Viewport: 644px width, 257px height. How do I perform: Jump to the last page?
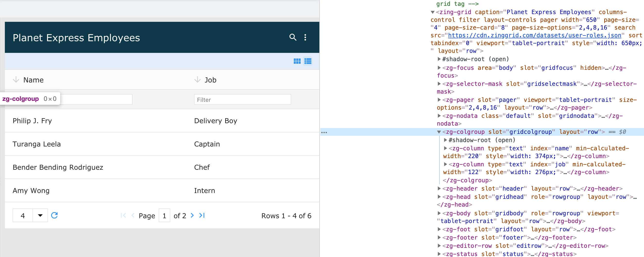pos(202,215)
